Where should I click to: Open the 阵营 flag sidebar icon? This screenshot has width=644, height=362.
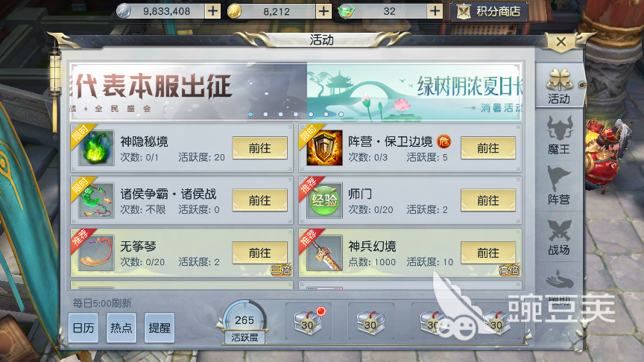559,185
